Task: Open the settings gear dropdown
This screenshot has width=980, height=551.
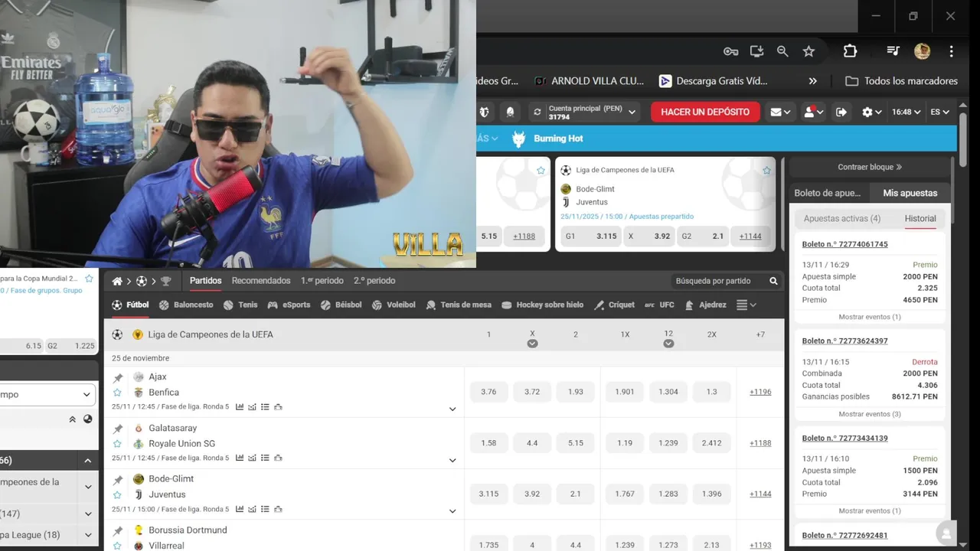Action: (x=871, y=112)
